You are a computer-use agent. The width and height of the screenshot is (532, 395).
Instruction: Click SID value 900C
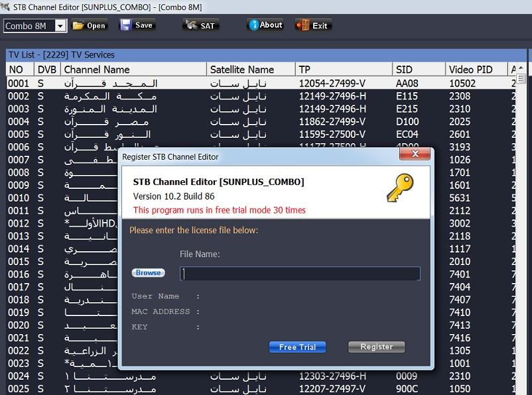(407, 389)
